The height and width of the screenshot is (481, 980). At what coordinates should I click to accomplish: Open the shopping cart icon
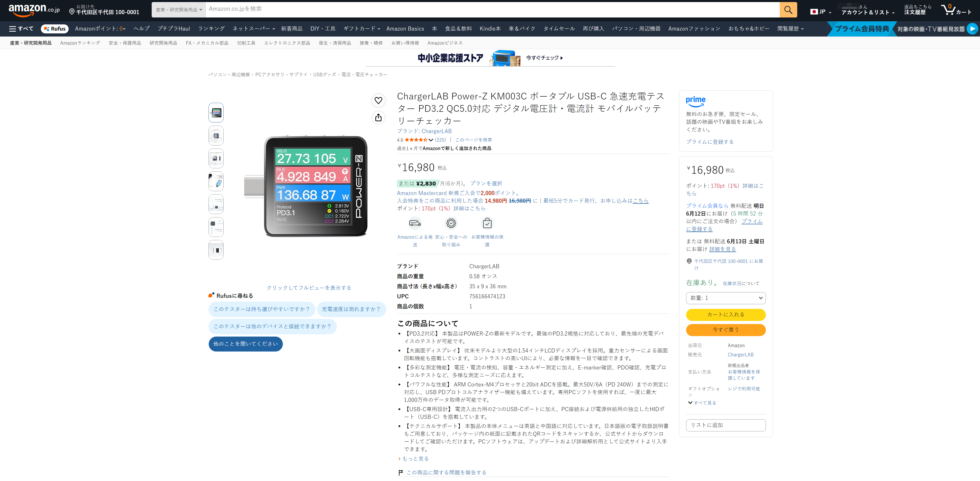956,10
